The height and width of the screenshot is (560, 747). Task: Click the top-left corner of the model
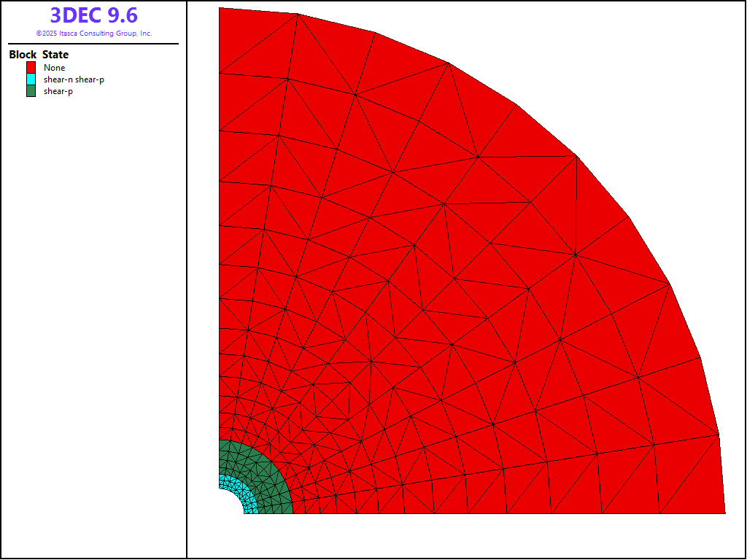click(220, 9)
